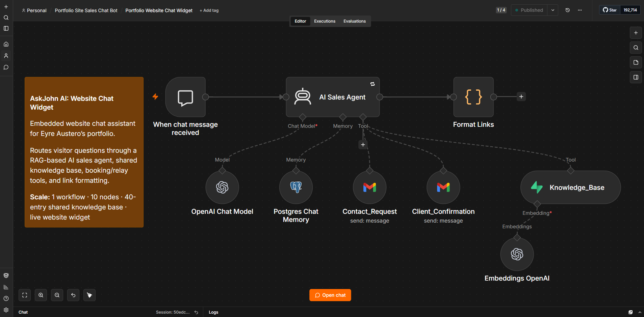Open templates stack icon in left sidebar
This screenshot has height=317, width=644.
click(6, 276)
